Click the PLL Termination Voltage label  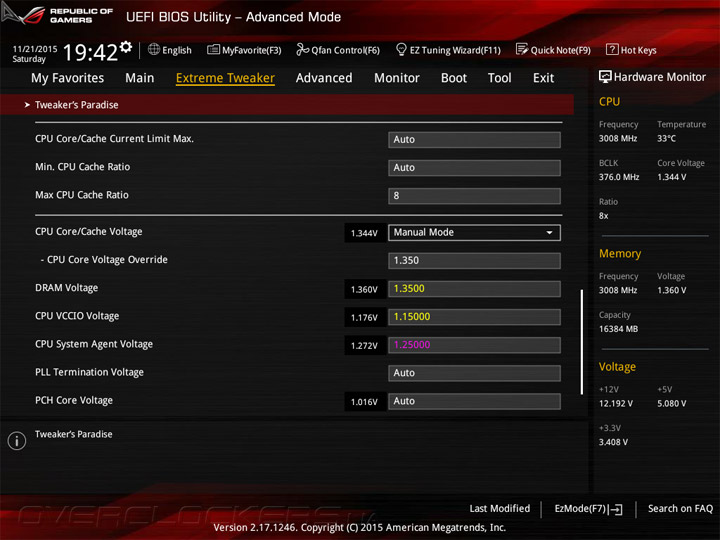click(90, 372)
